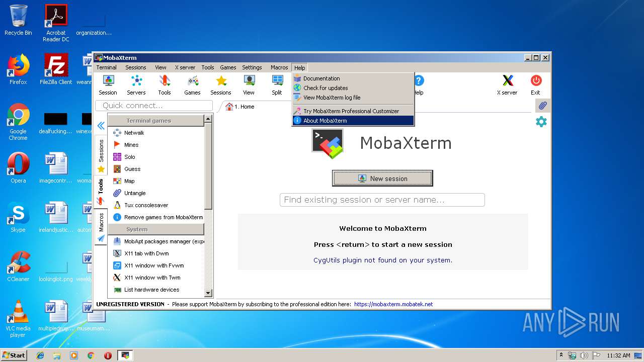Open the Settings menu

click(x=252, y=67)
